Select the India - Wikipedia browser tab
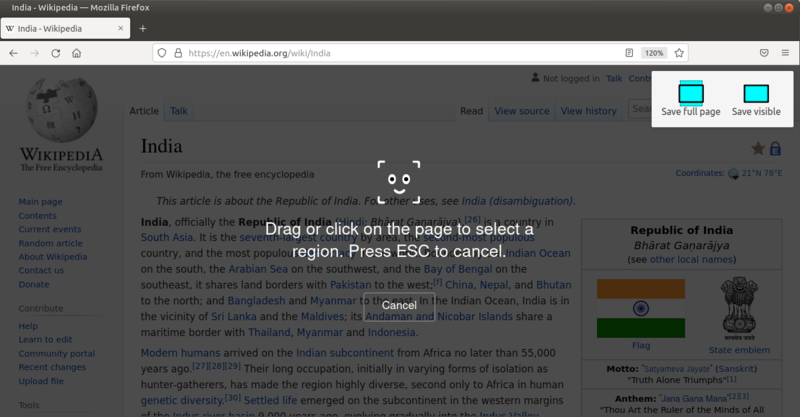The width and height of the screenshot is (800, 417). 65,29
